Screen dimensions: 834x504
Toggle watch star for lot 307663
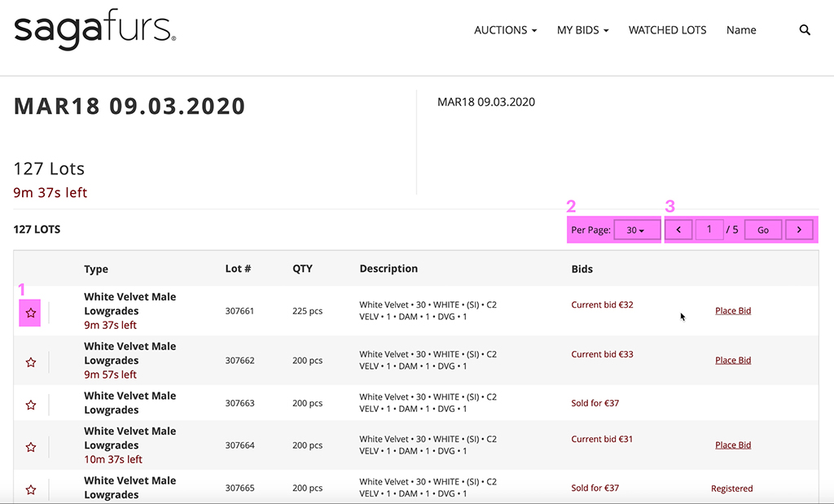(31, 405)
